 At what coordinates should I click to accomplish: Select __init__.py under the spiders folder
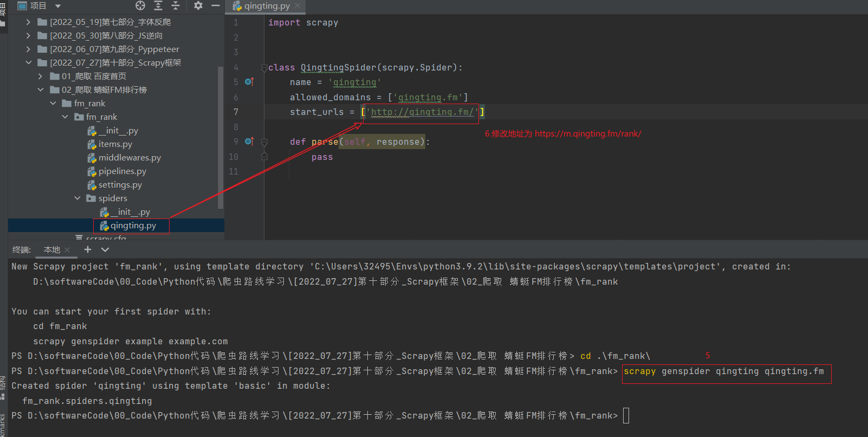(x=131, y=212)
